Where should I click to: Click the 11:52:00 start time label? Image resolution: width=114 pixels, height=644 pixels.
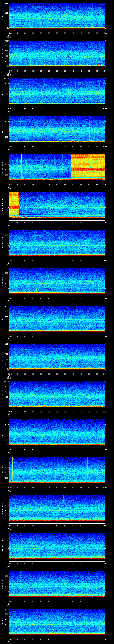click(9, 336)
